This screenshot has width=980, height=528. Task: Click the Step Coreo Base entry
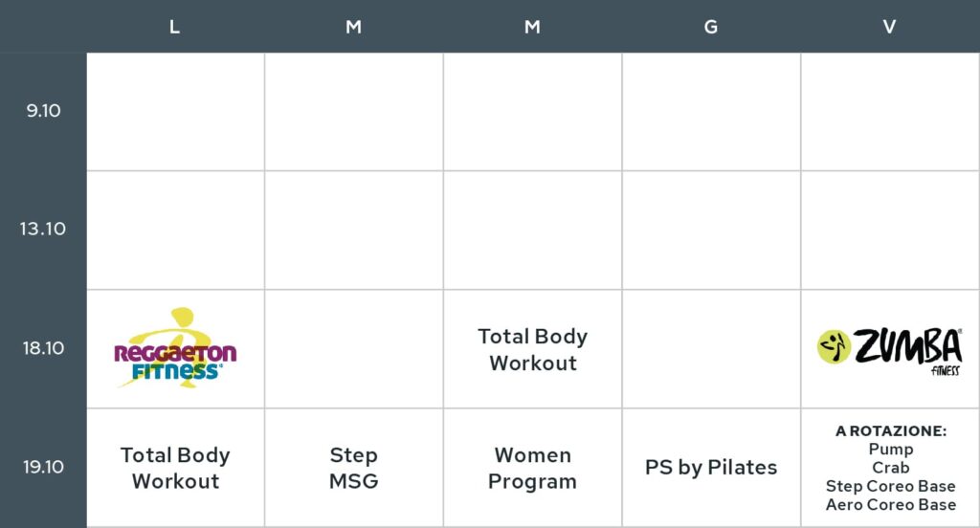point(891,486)
